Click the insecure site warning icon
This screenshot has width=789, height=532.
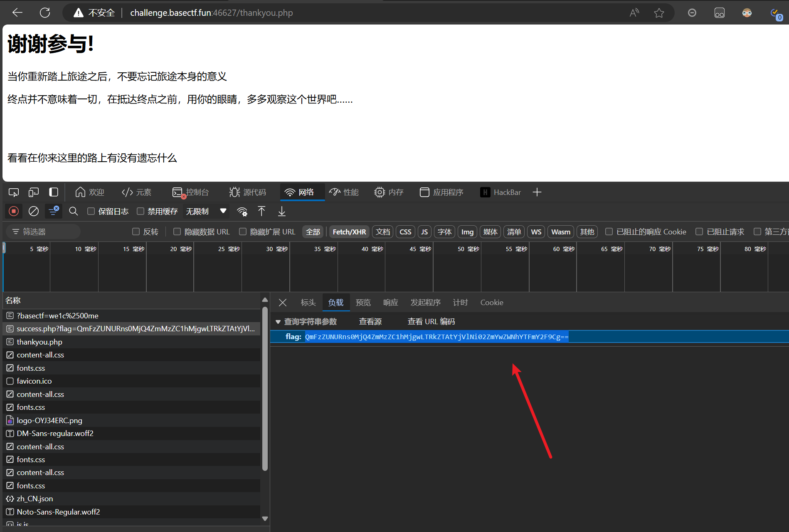(79, 13)
